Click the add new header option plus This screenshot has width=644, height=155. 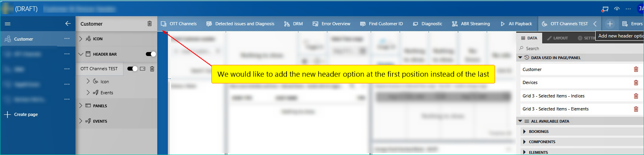pyautogui.click(x=610, y=24)
